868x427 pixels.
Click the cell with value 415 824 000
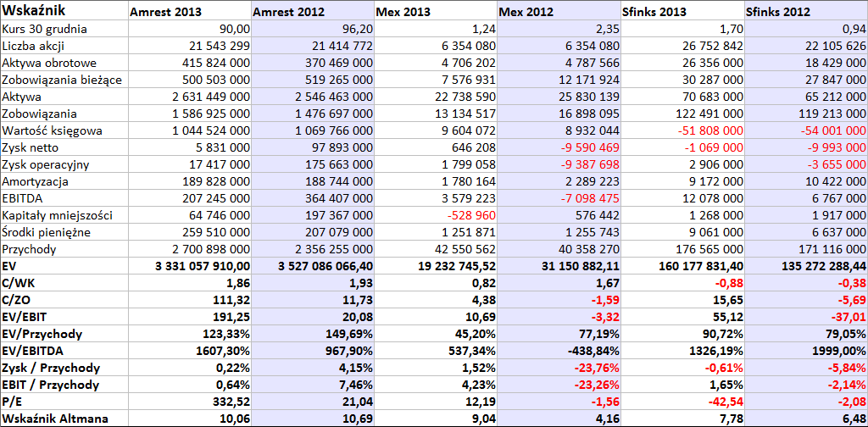189,63
